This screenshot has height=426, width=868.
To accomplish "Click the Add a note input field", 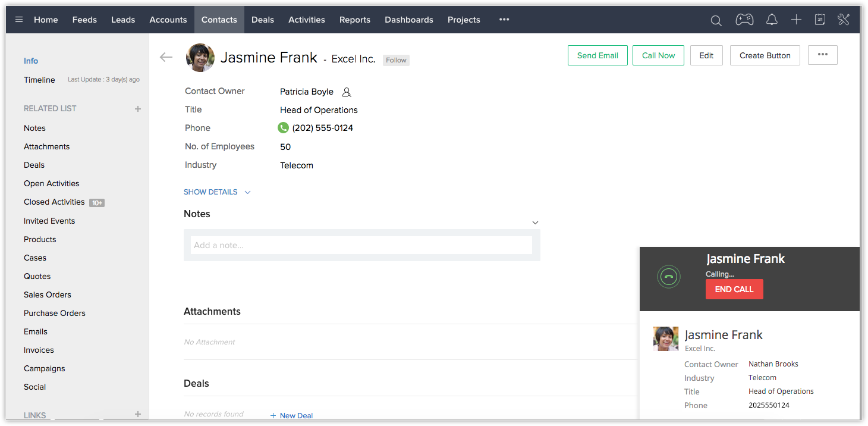I will [361, 245].
